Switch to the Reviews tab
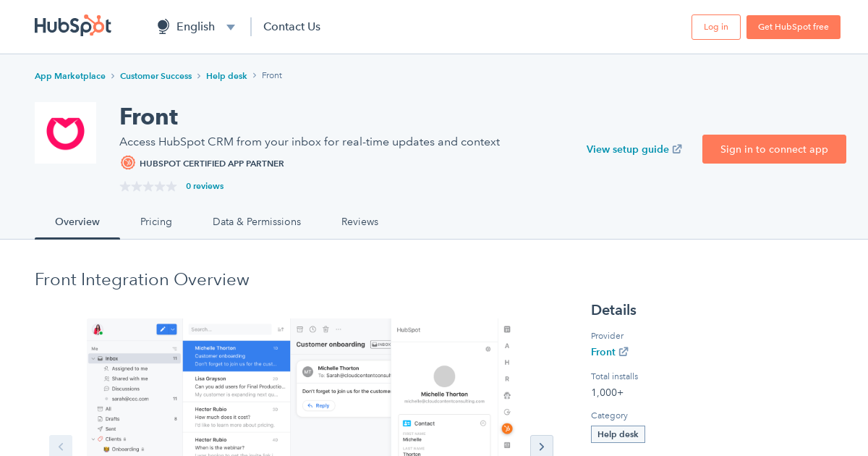 [x=359, y=222]
